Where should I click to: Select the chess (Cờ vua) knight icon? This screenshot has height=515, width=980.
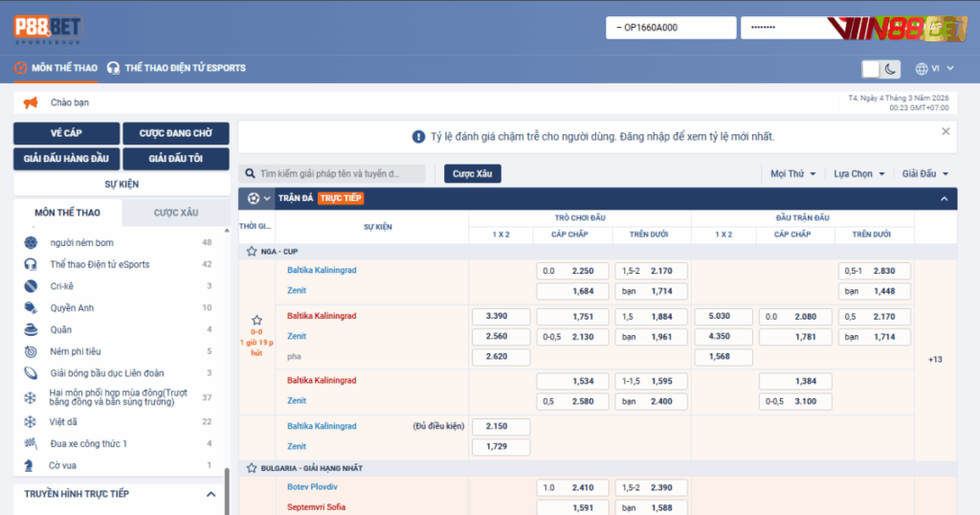(x=31, y=465)
